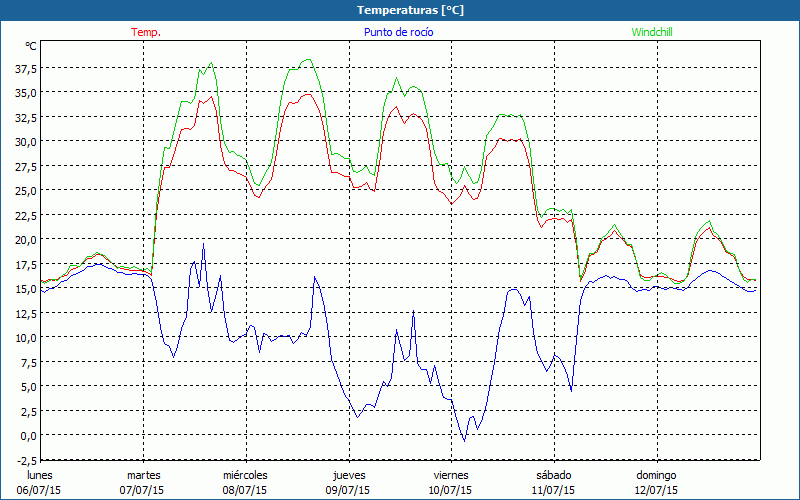Click the 37,5 y-axis value
The width and height of the screenshot is (800, 500).
(25, 68)
